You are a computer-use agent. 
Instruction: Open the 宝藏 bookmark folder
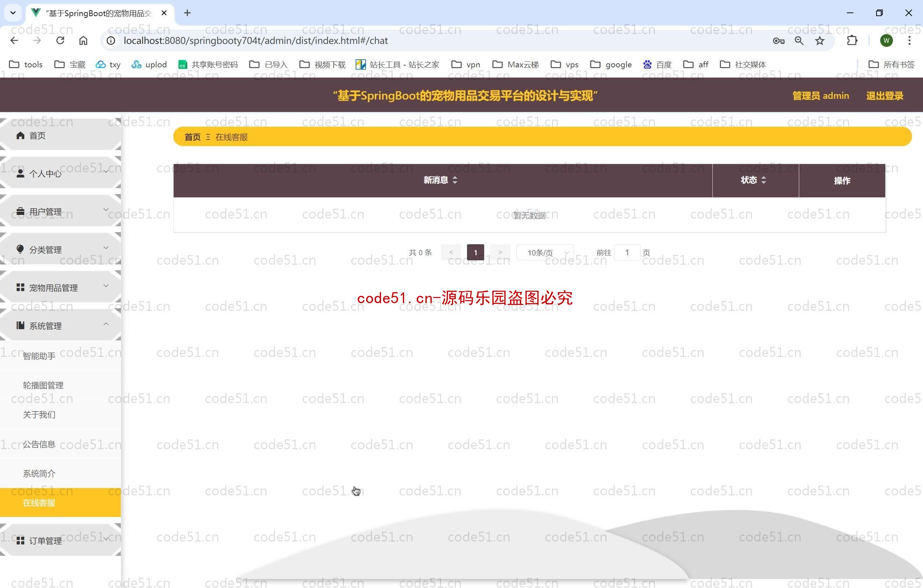70,64
